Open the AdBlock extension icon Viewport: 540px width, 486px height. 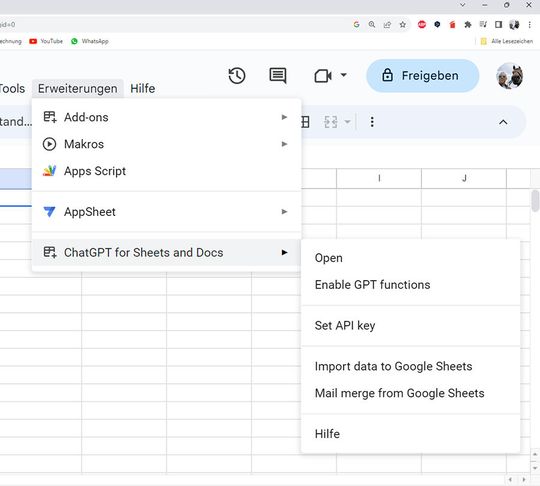422,24
